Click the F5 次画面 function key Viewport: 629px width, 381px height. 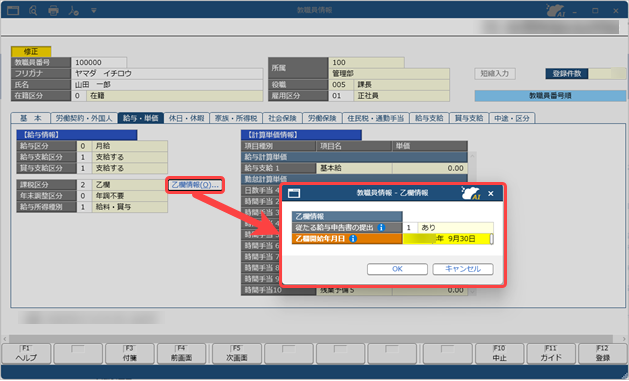237,354
